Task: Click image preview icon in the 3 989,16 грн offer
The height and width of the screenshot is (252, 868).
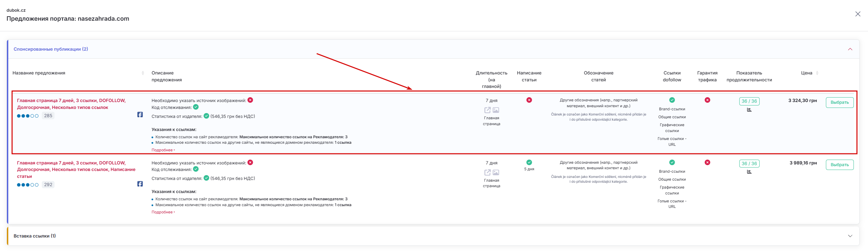Action: [x=496, y=172]
